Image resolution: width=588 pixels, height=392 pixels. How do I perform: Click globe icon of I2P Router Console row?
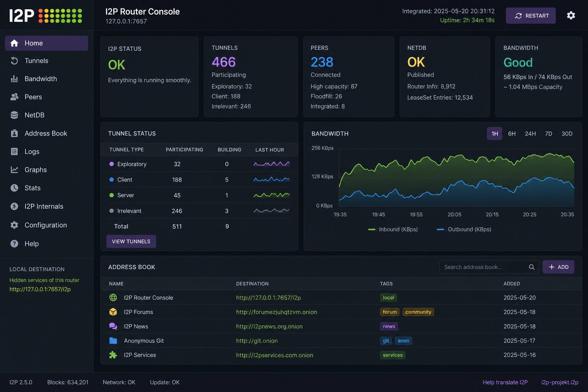(x=113, y=297)
